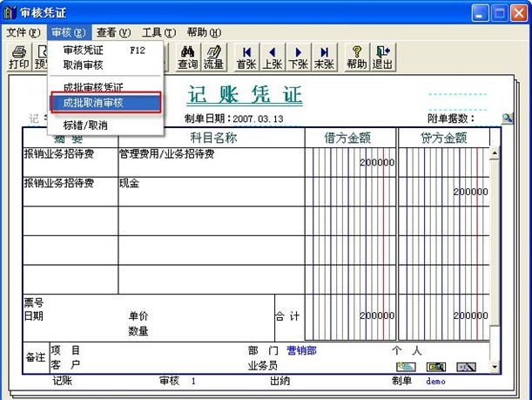Click the 贷方金额 column header

(x=443, y=138)
